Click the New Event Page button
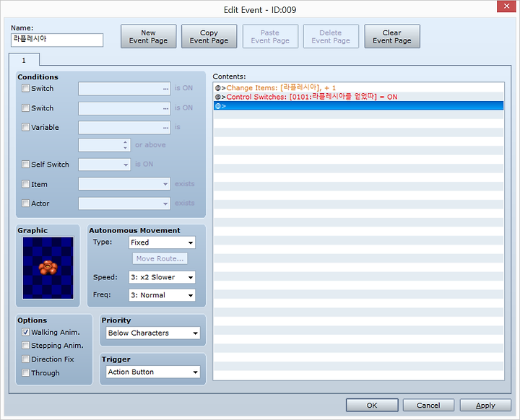The height and width of the screenshot is (420, 520). pyautogui.click(x=148, y=37)
